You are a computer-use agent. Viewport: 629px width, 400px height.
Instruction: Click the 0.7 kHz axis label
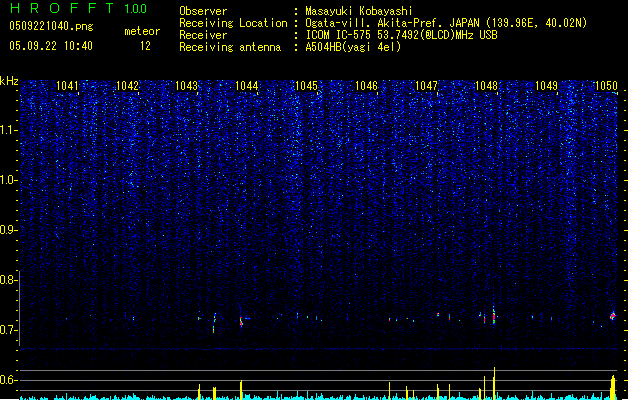tap(8, 330)
